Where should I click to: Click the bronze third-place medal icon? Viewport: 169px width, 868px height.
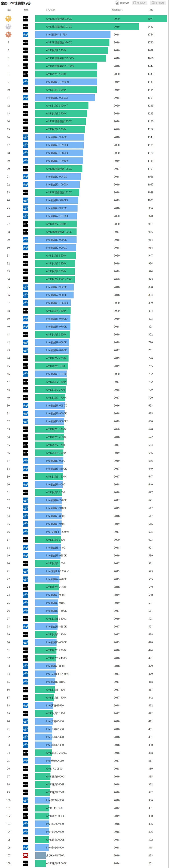click(x=8, y=34)
